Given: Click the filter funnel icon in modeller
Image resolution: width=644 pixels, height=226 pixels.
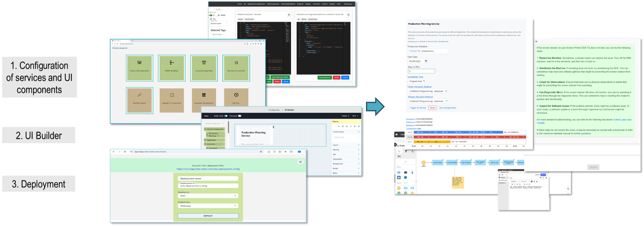Looking at the screenshot, I should click(x=406, y=151).
